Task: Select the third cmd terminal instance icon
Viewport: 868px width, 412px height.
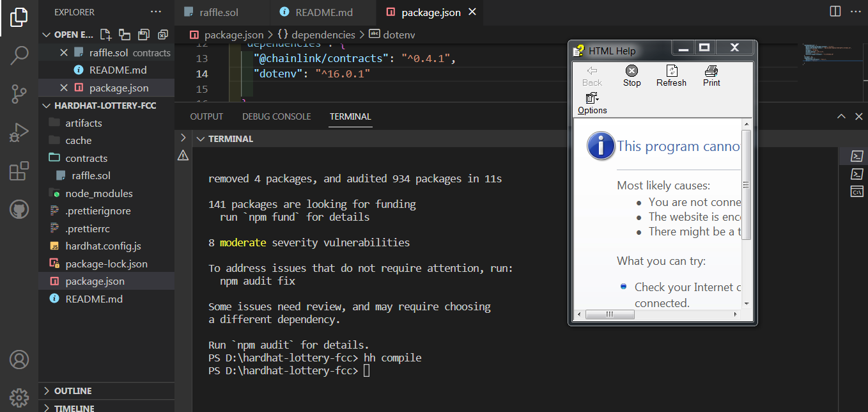Action: [x=856, y=191]
